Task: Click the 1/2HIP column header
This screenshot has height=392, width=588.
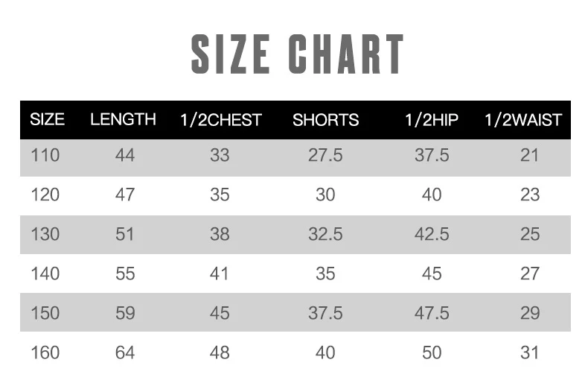Action: 432,120
